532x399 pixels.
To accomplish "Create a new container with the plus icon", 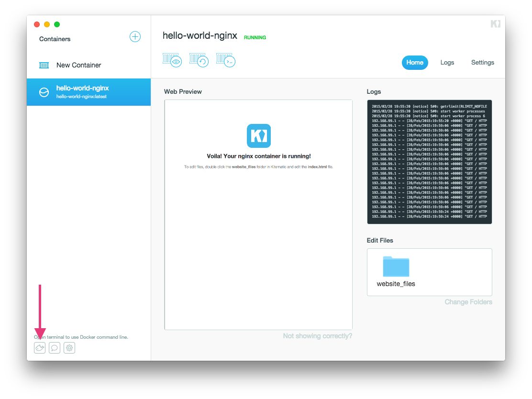I will coord(135,37).
